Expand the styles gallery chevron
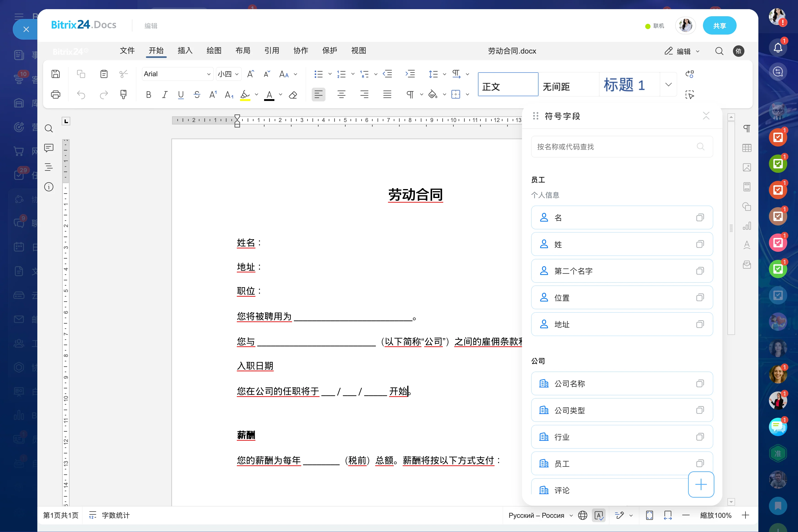The image size is (798, 532). pos(668,84)
